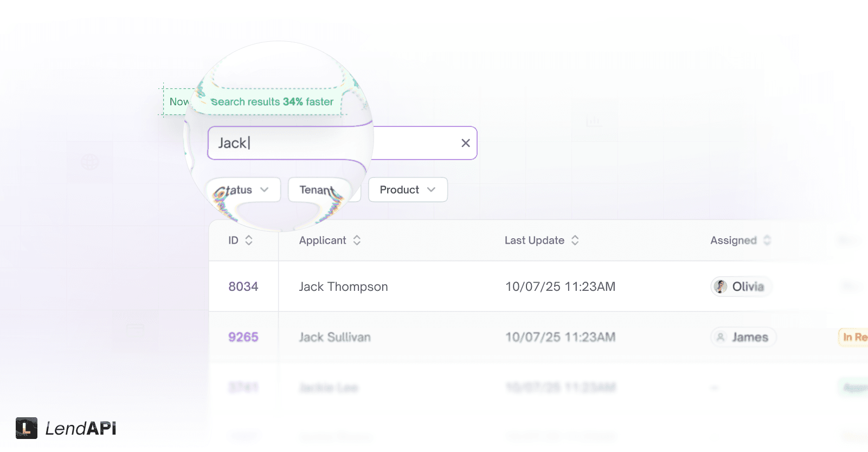Open application ID 8034
The image size is (868, 452).
coord(243,287)
